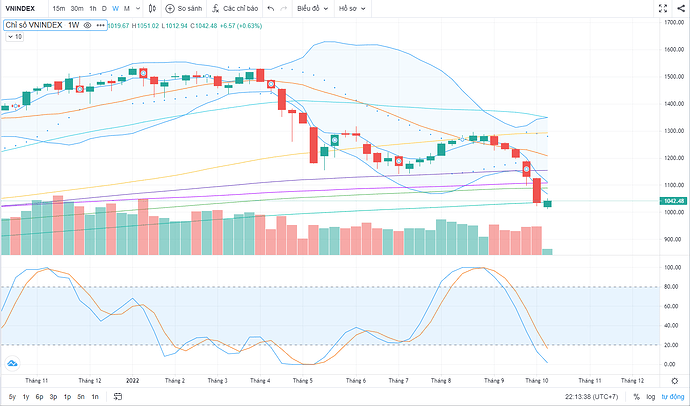This screenshot has height=406, width=690.
Task: Select the 15m interval
Action: click(59, 8)
